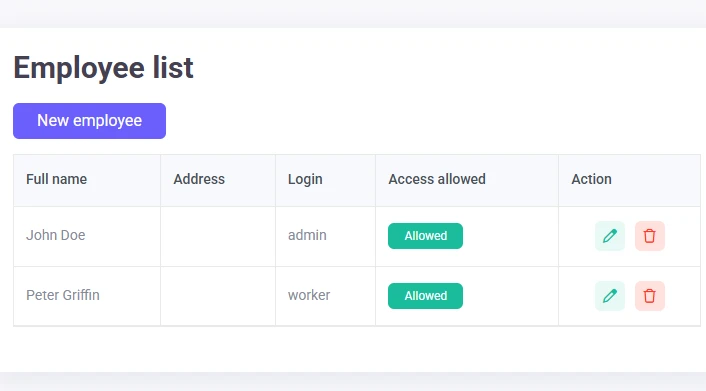The image size is (706, 391).
Task: Select the Access allowed column header
Action: pyautogui.click(x=437, y=179)
